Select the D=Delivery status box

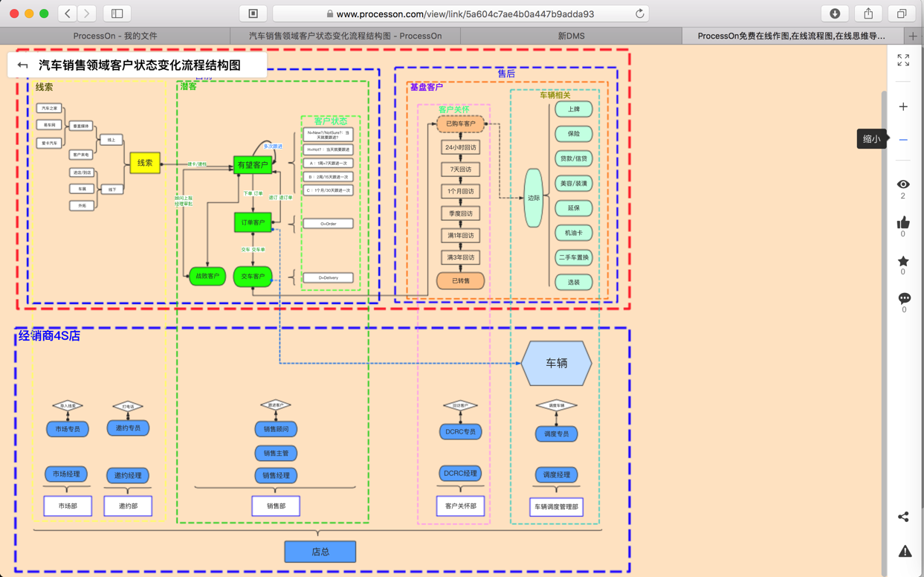tap(328, 278)
